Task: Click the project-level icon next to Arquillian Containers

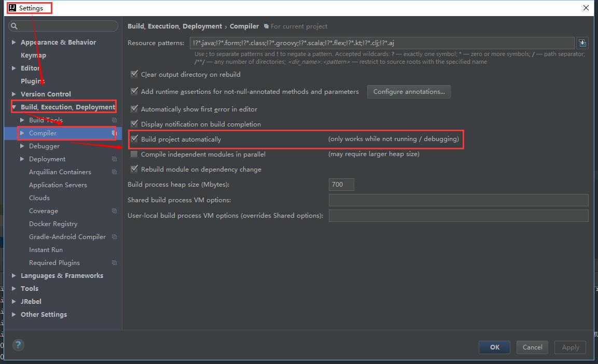Action: point(114,172)
